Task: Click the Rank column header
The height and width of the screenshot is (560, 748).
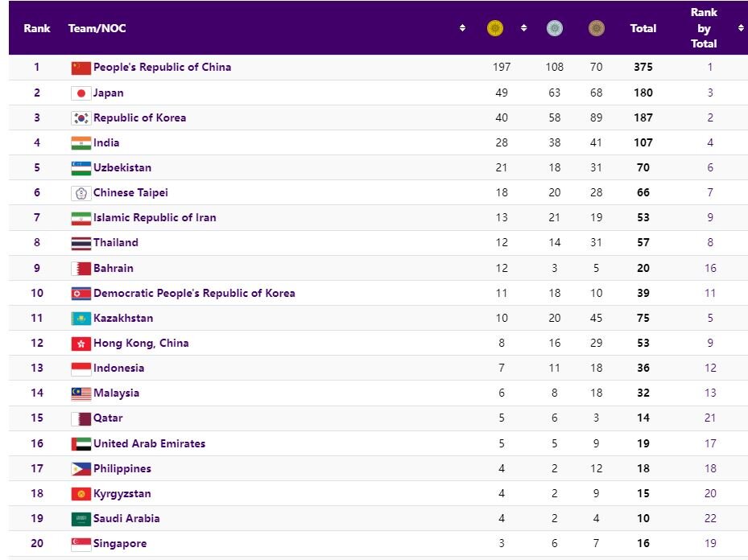Action: coord(37,28)
